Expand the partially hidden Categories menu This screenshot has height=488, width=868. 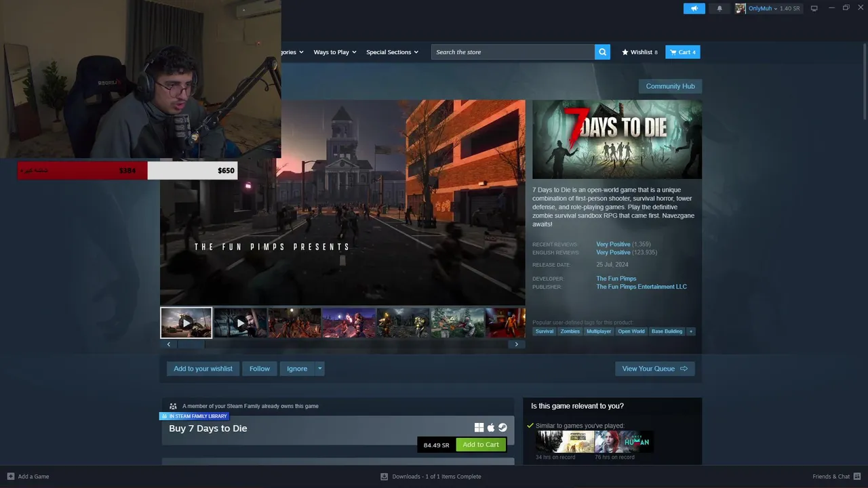coord(292,52)
